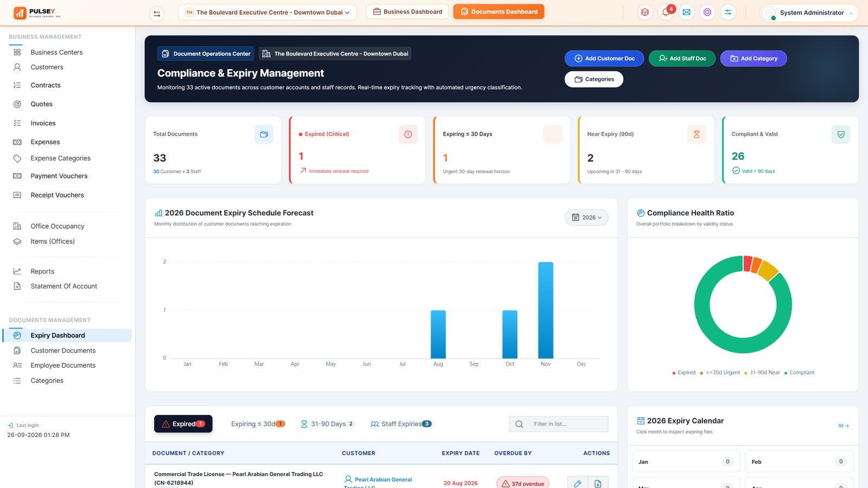The width and height of the screenshot is (868, 488).
Task: Open notifications bell with 4 badge
Action: 666,12
